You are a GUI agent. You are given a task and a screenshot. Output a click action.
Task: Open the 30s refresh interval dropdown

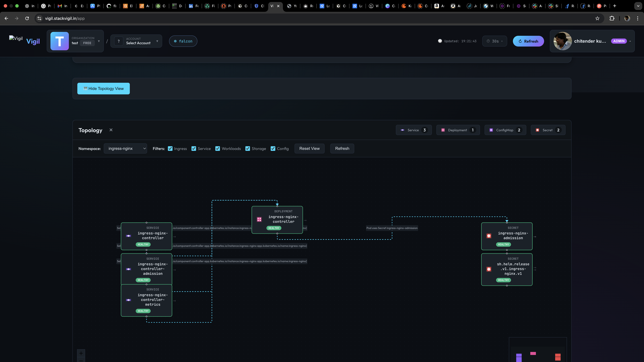494,41
